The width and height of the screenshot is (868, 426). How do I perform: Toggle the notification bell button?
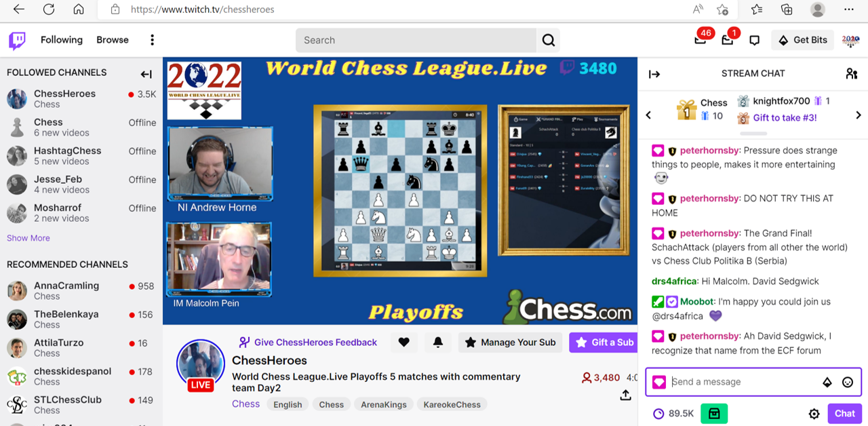438,343
